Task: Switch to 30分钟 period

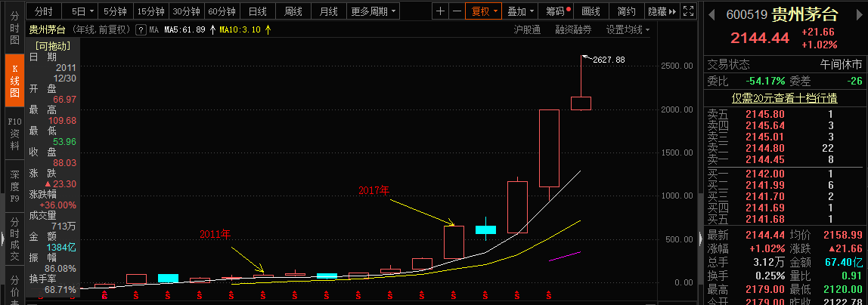Action: (185, 11)
